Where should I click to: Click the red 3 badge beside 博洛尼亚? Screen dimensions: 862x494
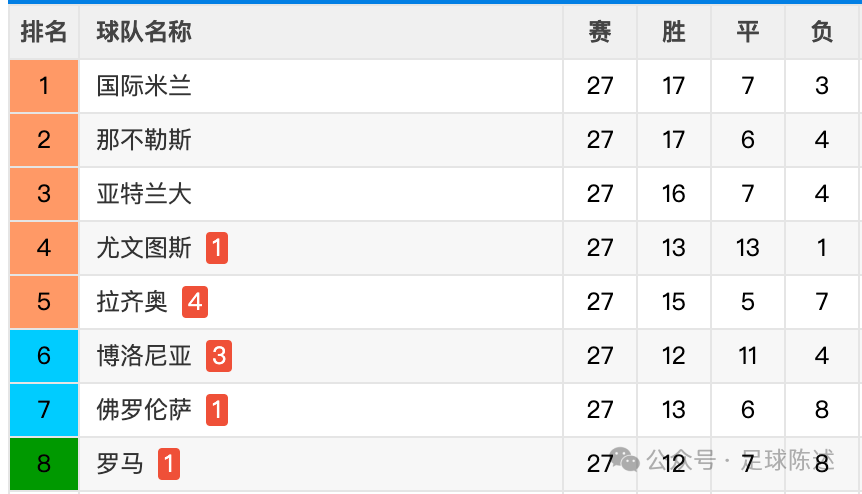(x=219, y=356)
